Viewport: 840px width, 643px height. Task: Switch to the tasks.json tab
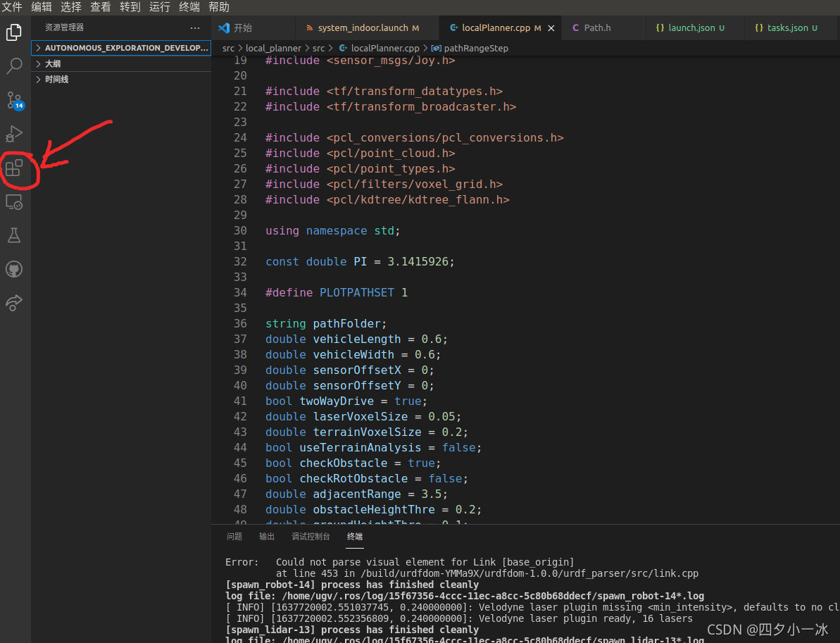(x=792, y=28)
